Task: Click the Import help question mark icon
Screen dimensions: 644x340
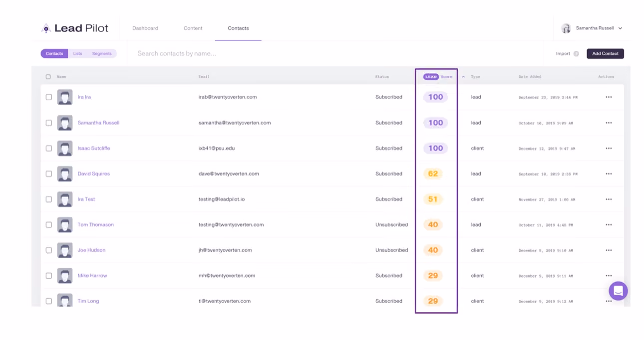Action: (x=576, y=54)
